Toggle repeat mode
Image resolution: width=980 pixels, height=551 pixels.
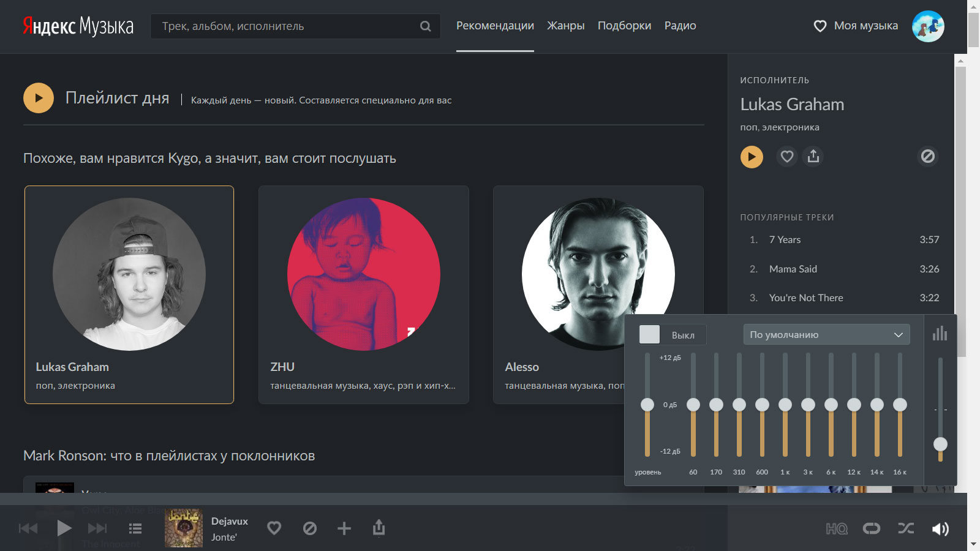click(x=872, y=528)
